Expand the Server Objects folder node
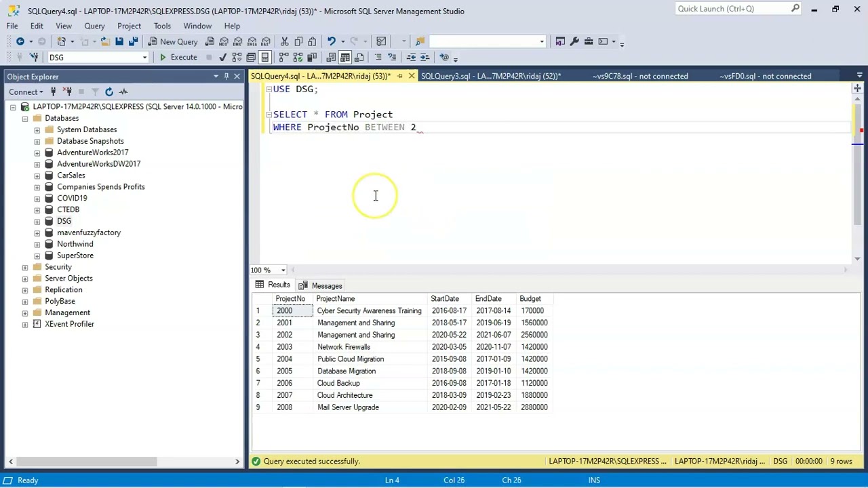The height and width of the screenshot is (488, 868). coord(25,279)
